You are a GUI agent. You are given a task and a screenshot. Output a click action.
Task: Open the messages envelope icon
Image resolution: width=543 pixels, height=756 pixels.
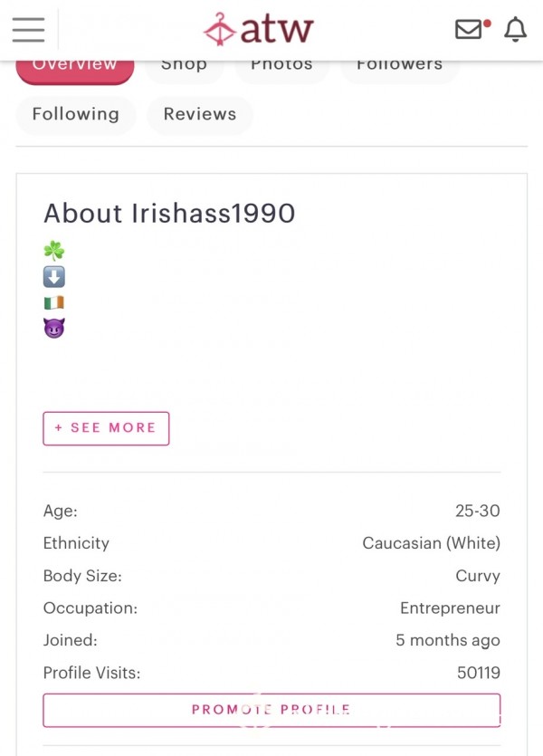(470, 29)
